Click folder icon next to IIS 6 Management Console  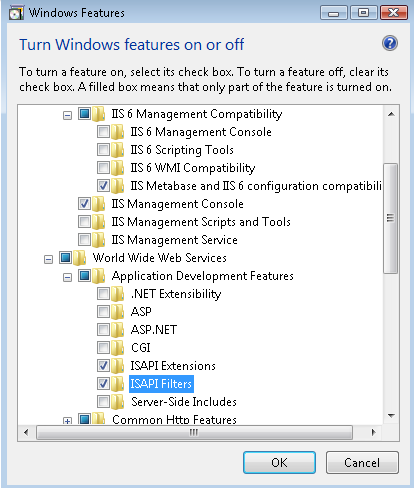pos(118,132)
